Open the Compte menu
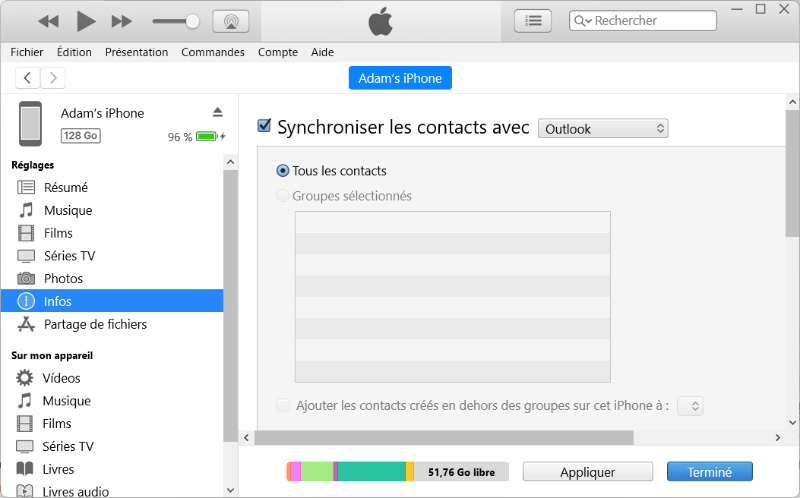Image resolution: width=800 pixels, height=498 pixels. pos(278,52)
